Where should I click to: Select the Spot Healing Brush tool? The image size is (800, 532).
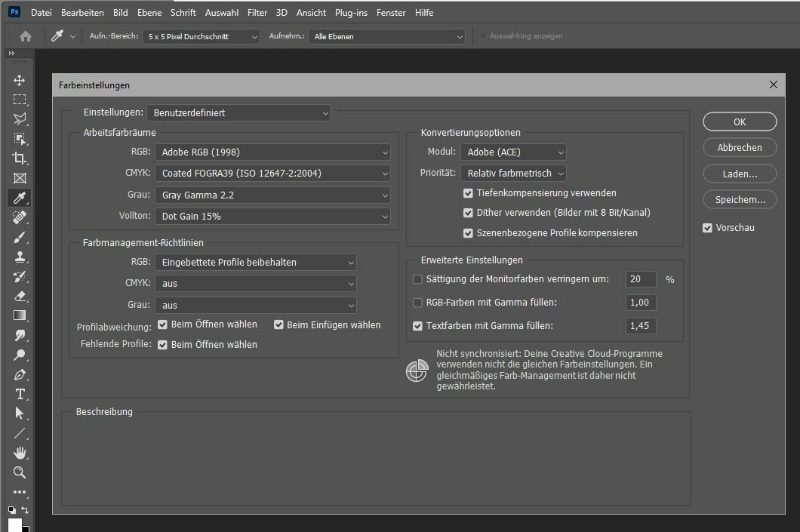point(20,217)
